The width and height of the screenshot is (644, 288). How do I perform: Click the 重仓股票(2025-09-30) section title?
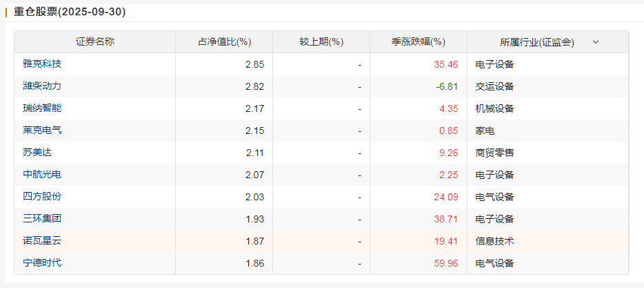[70, 12]
